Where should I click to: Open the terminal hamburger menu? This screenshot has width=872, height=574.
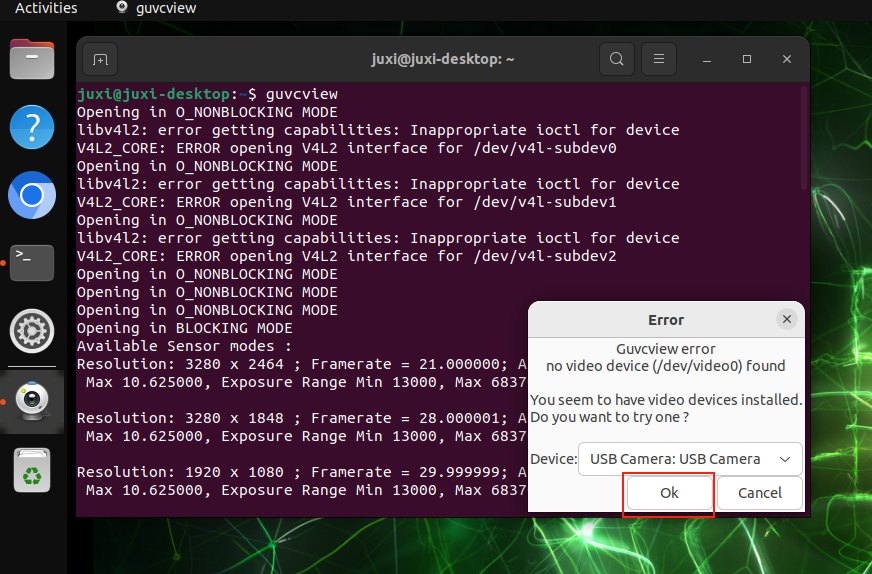click(658, 59)
